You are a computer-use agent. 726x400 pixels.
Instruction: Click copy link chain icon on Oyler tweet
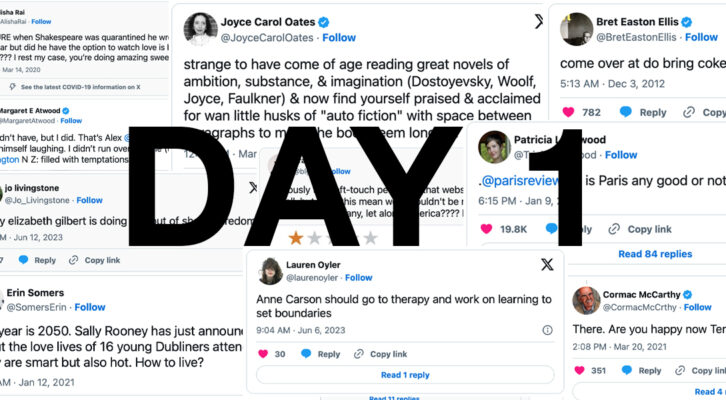tap(358, 354)
